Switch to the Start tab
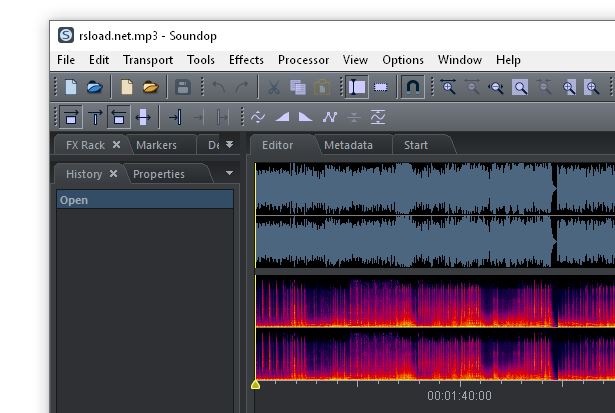 coord(416,145)
